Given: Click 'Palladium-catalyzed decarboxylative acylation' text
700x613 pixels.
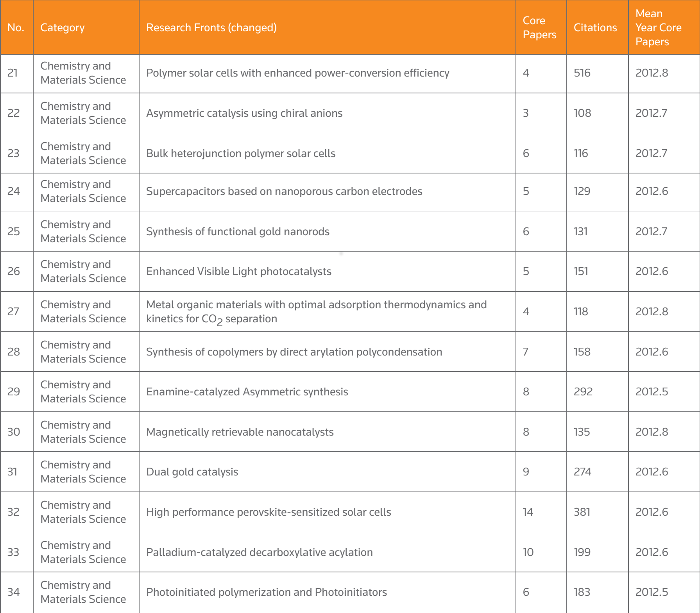Looking at the screenshot, I should (x=259, y=552).
